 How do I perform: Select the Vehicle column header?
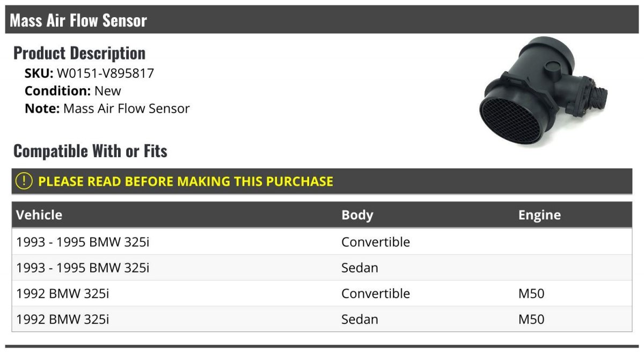(x=39, y=215)
